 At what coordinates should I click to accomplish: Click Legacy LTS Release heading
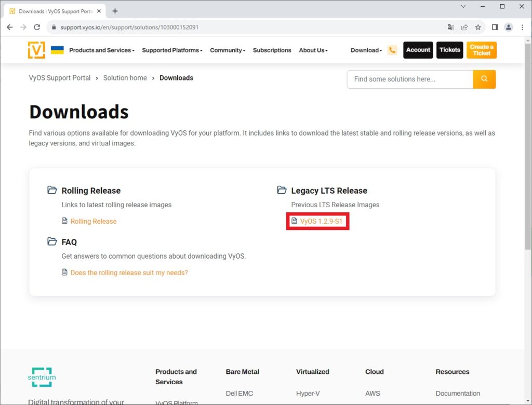point(329,191)
